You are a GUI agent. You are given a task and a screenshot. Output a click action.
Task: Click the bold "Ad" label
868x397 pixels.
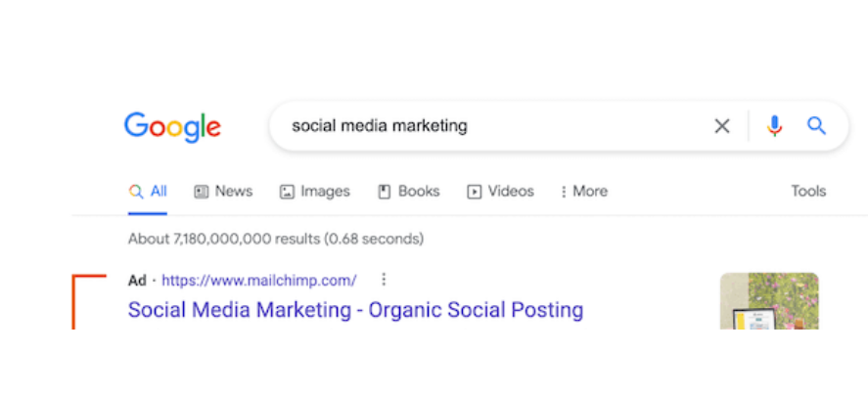point(137,281)
